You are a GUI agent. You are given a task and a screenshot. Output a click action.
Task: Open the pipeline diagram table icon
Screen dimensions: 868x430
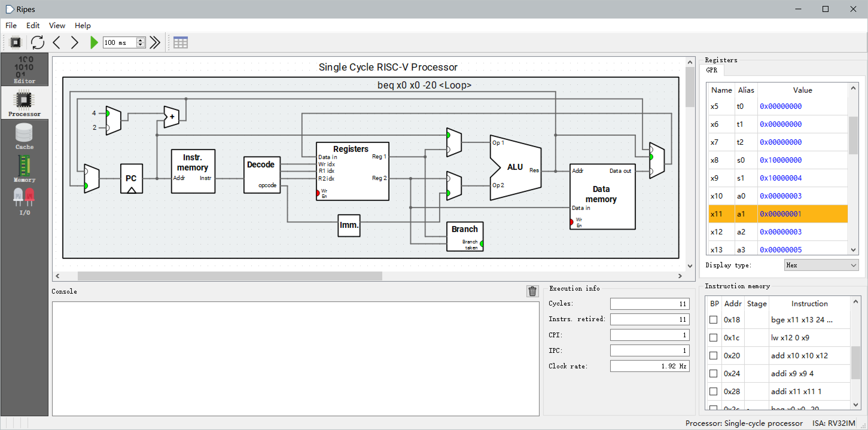[x=180, y=42]
